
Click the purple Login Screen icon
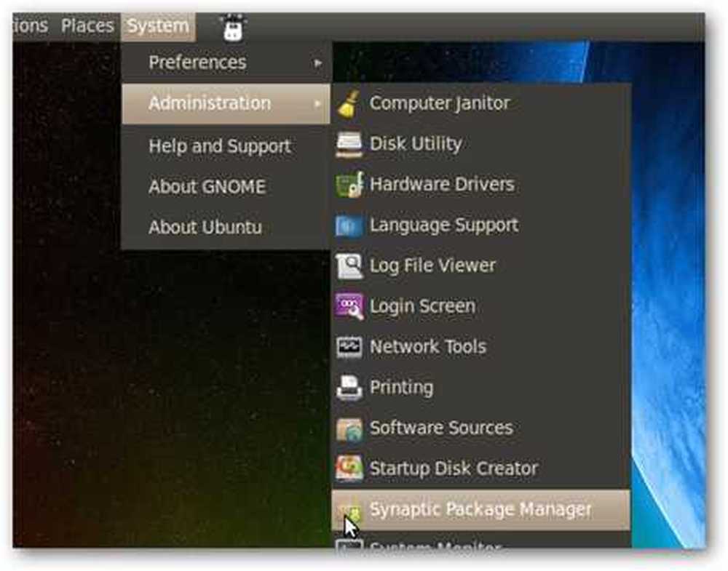[349, 307]
